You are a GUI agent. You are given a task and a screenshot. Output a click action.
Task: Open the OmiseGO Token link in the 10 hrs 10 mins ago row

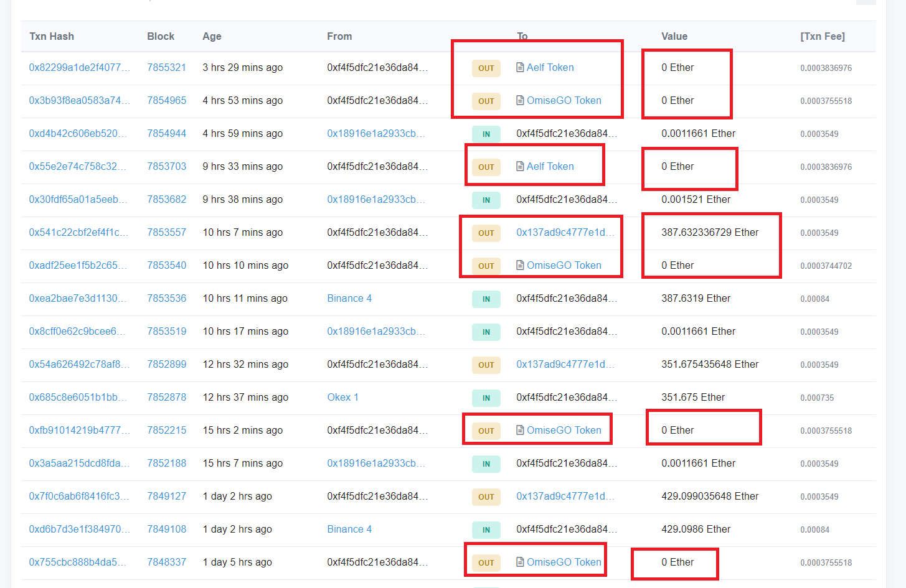[564, 265]
